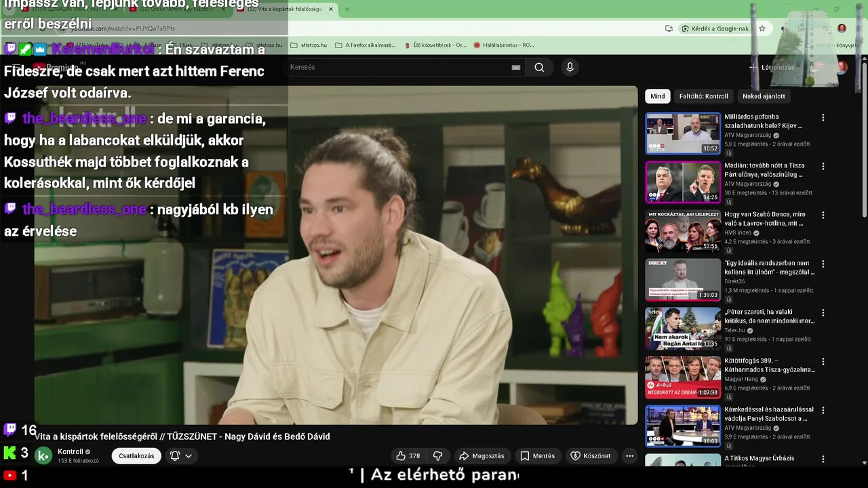Open a new browser tab with plus

[x=347, y=9]
